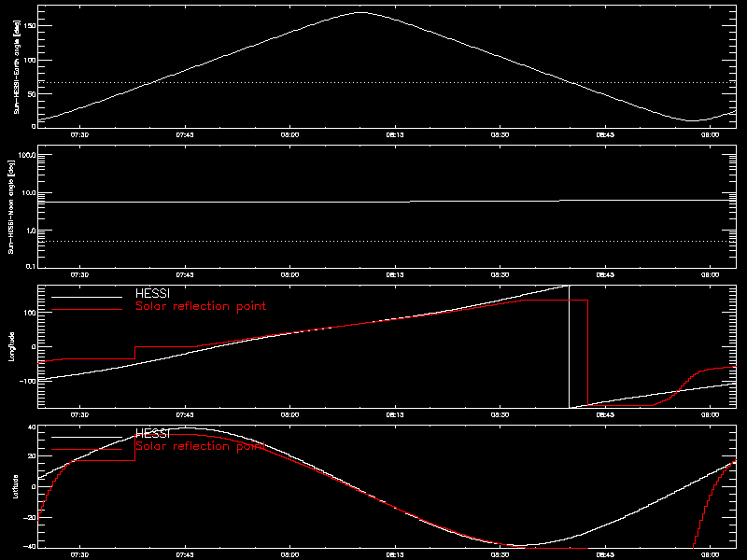Viewport: 747px width, 560px height.
Task: Click the '100.0' tick label on the Moon angle plot
Action: click(27, 155)
